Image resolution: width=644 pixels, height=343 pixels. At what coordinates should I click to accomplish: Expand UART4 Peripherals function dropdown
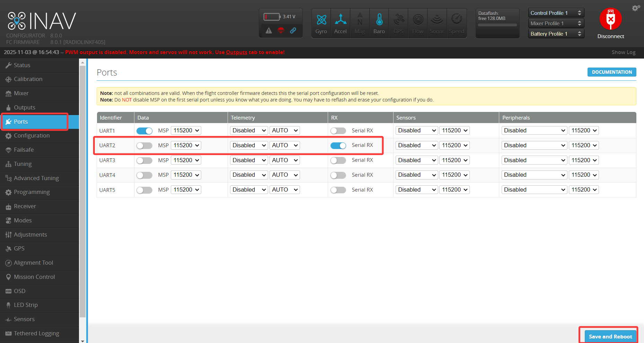coord(534,175)
